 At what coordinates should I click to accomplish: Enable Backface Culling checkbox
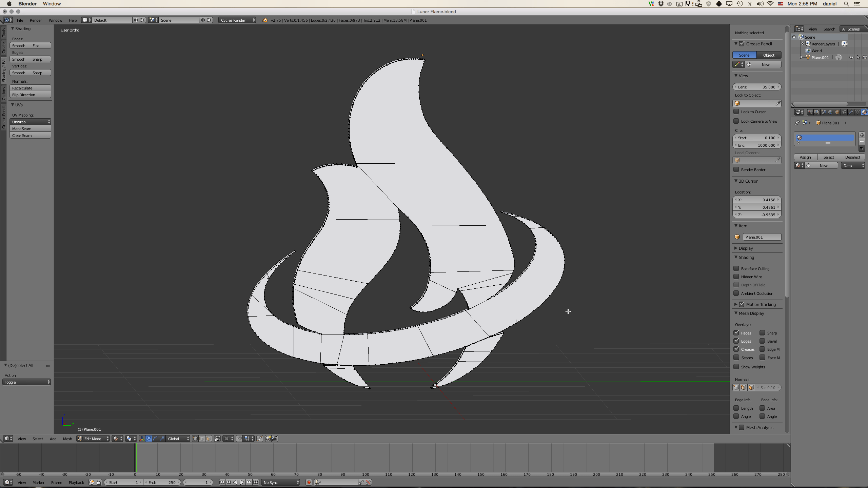736,268
